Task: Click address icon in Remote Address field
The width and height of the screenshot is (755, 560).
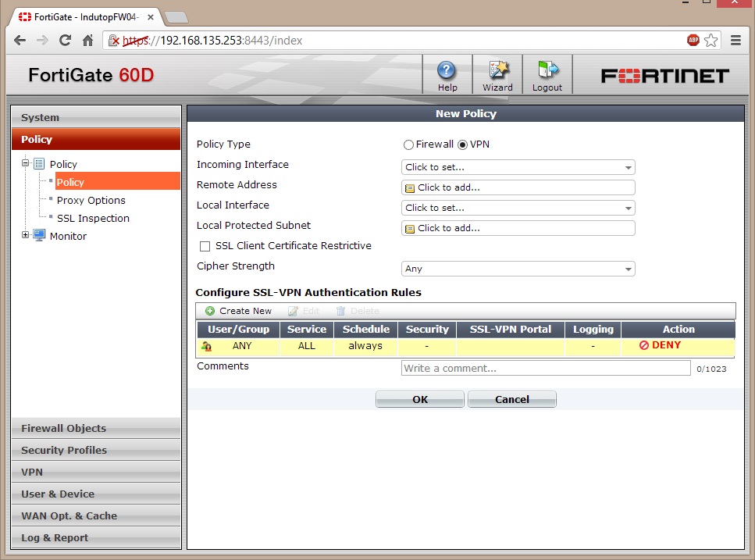Action: point(410,188)
